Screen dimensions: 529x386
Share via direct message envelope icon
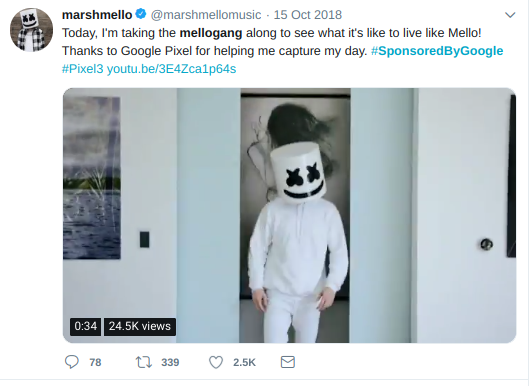(288, 362)
